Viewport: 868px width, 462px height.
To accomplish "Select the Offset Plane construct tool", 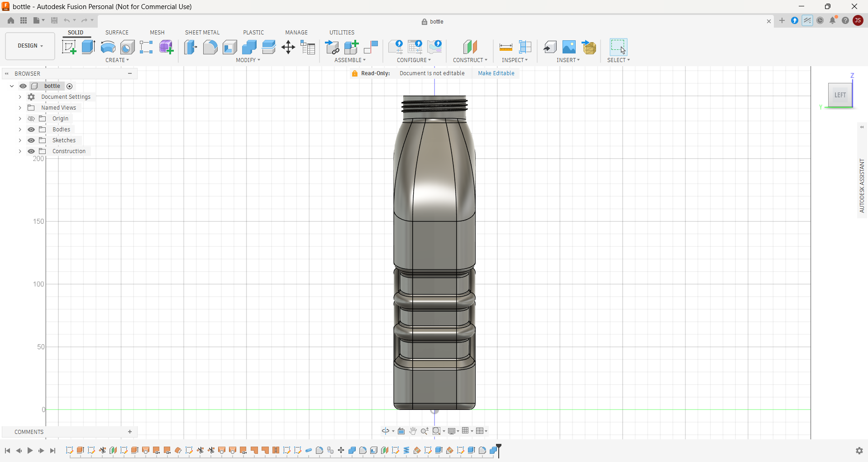I will click(x=470, y=47).
